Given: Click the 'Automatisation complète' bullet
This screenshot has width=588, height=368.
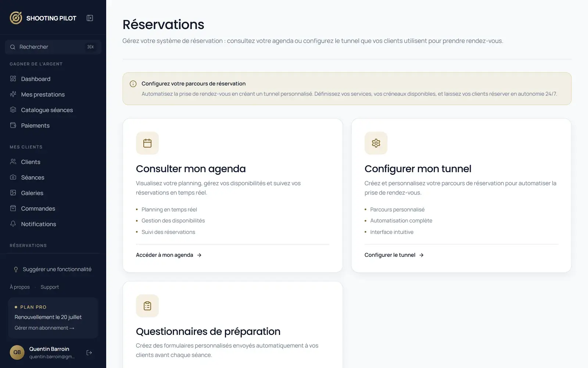Looking at the screenshot, I should 401,221.
